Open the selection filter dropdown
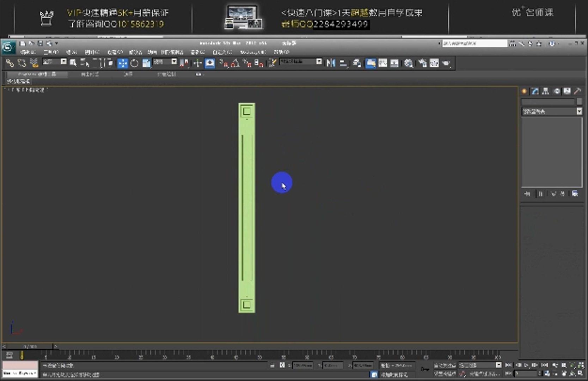The width and height of the screenshot is (588, 381). click(x=54, y=62)
